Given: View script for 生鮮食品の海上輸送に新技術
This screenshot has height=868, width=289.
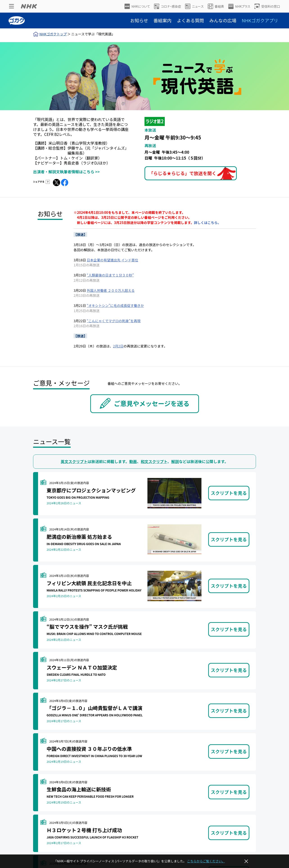Looking at the screenshot, I should tap(229, 792).
